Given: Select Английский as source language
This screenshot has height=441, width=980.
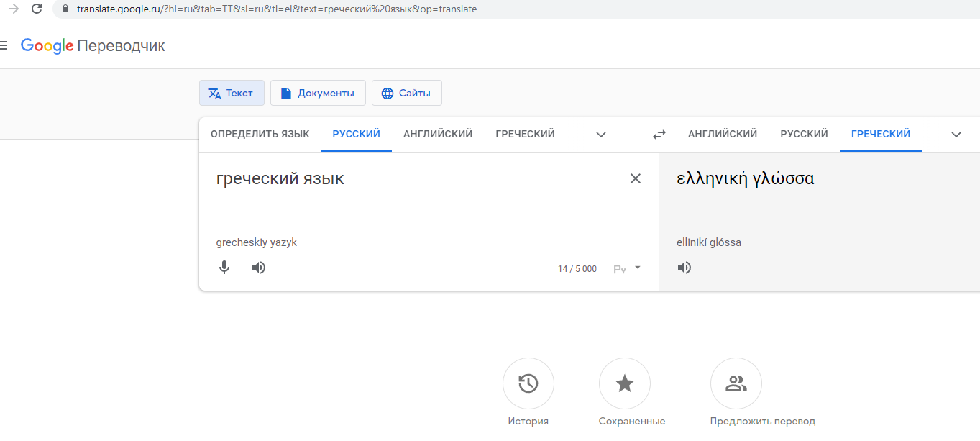Looking at the screenshot, I should pos(438,134).
